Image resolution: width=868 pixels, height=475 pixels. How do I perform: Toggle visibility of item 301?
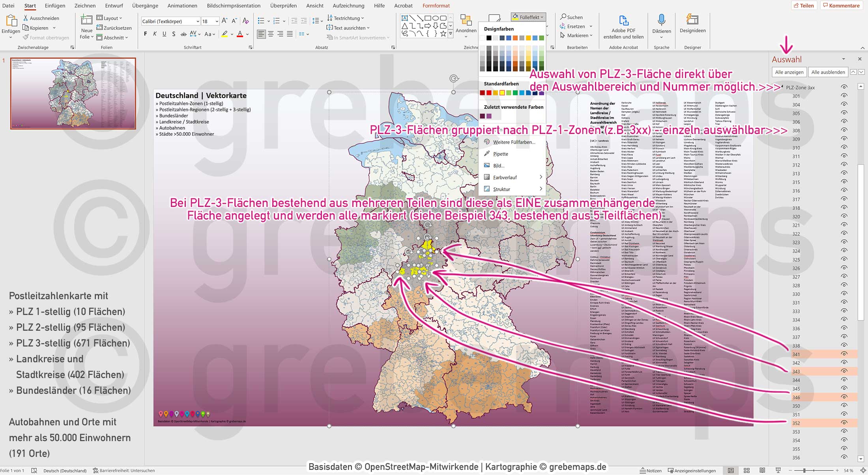(844, 96)
